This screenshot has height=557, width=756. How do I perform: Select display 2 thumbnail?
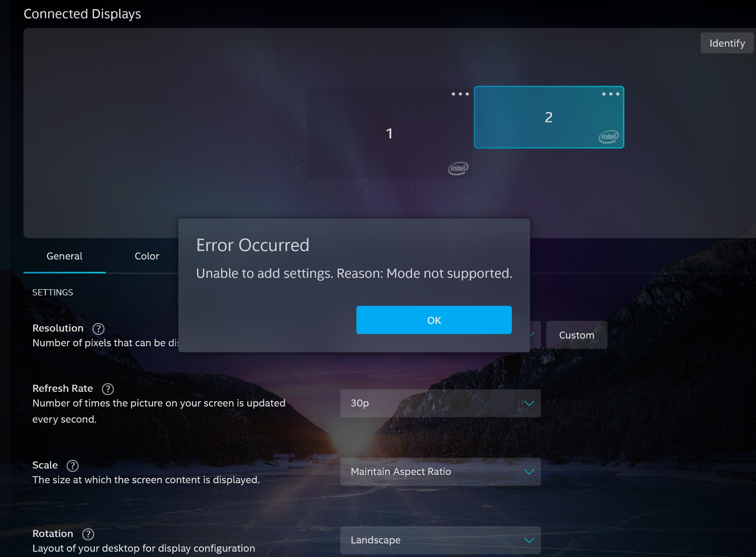(549, 117)
